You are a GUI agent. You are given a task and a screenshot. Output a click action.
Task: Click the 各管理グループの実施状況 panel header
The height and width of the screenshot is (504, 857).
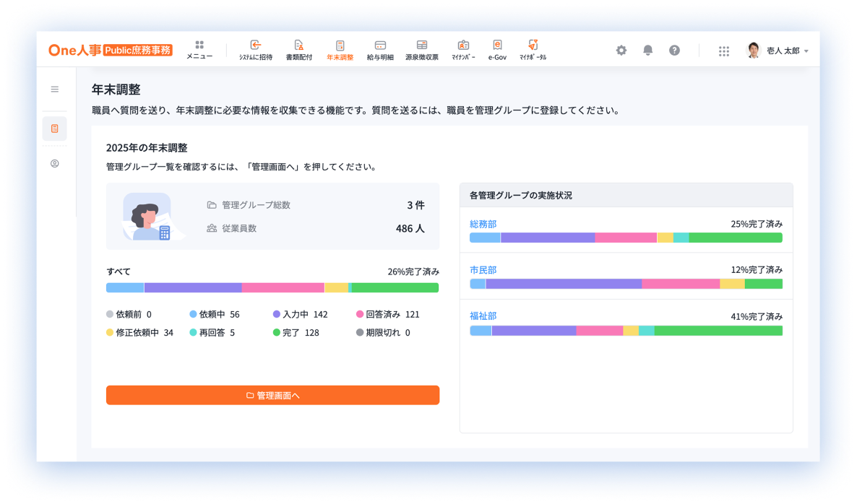[626, 195]
